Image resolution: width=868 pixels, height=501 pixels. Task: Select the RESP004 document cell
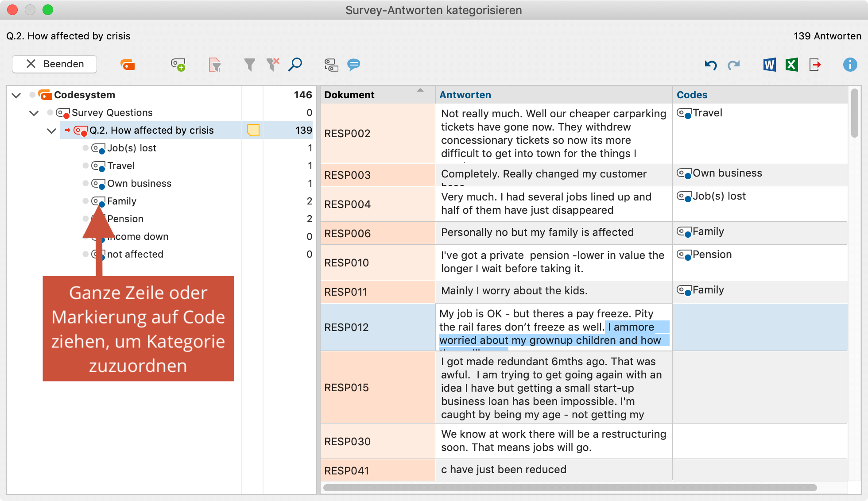click(377, 204)
